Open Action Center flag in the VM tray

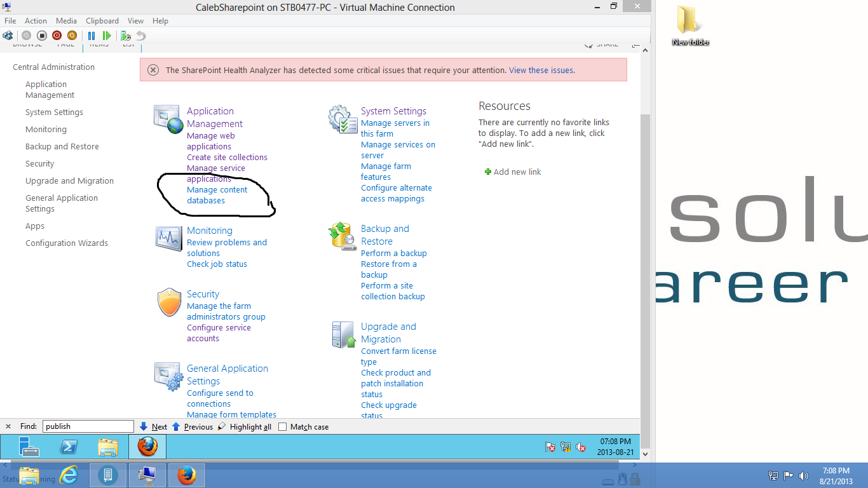(550, 447)
